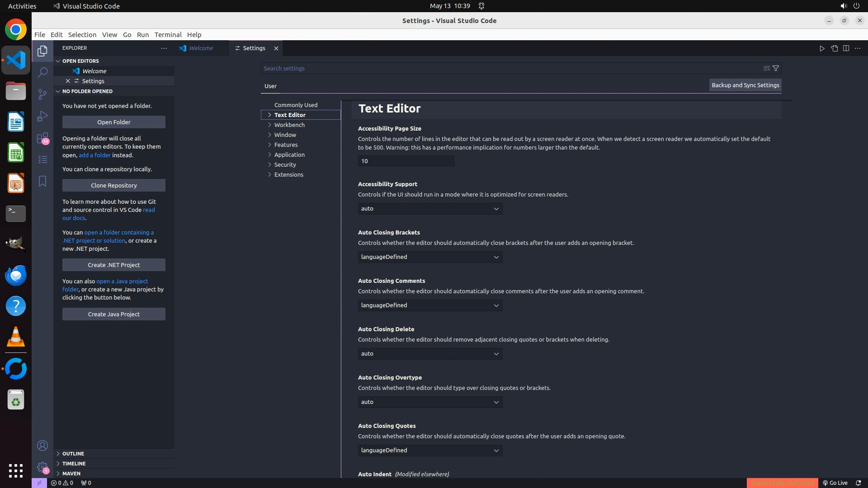Open the Accounts icon

click(42, 446)
